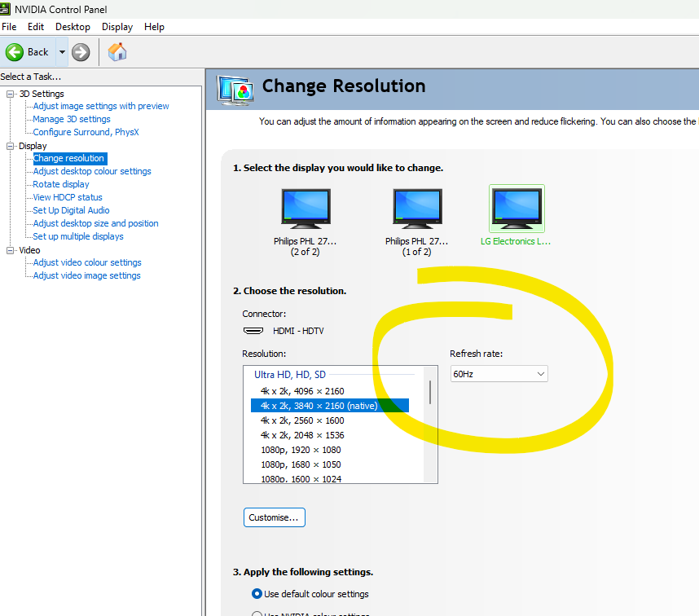Open the Desktop menu
The height and width of the screenshot is (616, 699).
coord(73,27)
